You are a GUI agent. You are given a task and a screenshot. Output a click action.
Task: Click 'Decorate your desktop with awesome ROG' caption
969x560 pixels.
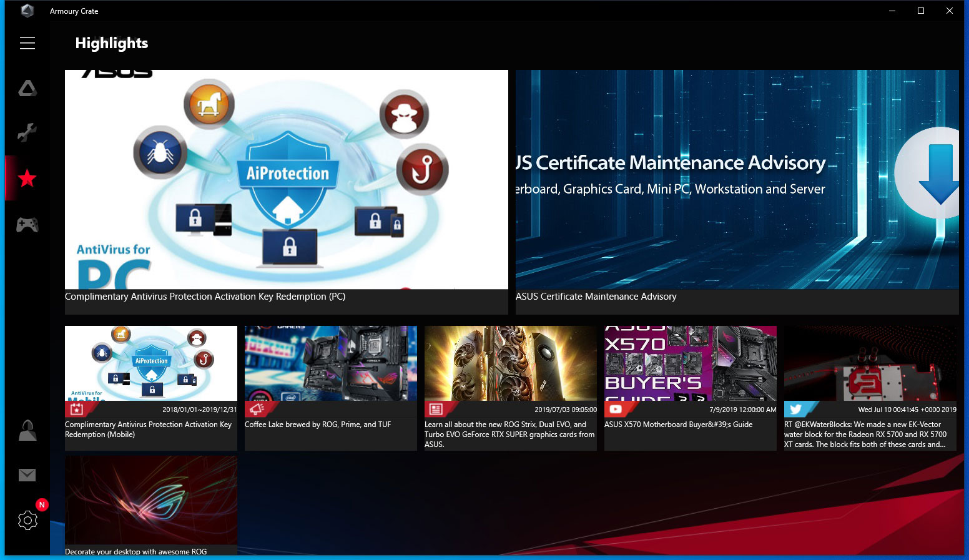pyautogui.click(x=136, y=551)
